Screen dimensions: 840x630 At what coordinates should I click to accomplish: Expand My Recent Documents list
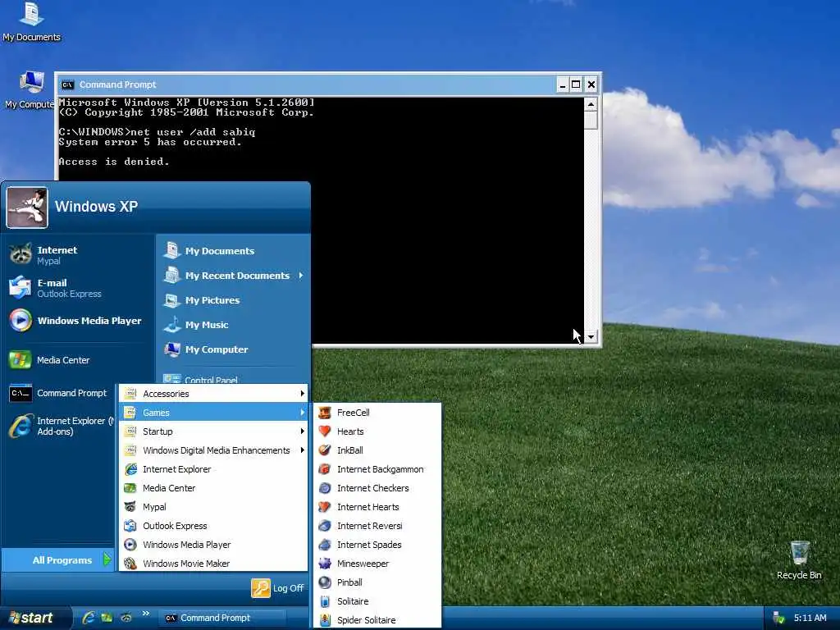[234, 276]
